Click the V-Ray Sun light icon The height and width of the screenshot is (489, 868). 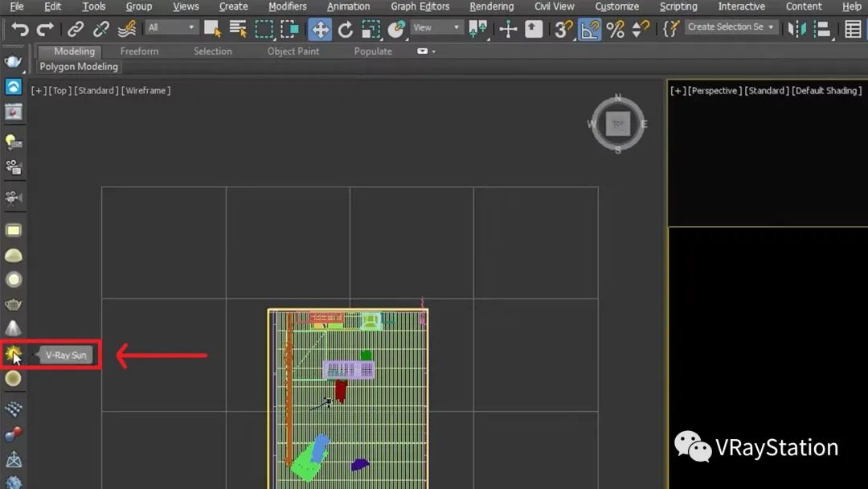(x=13, y=353)
